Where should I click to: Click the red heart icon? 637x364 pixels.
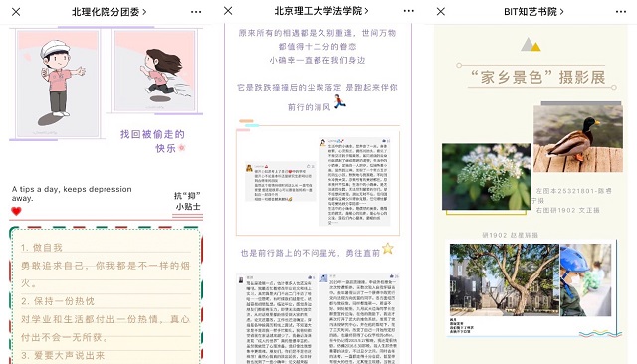coord(16,211)
